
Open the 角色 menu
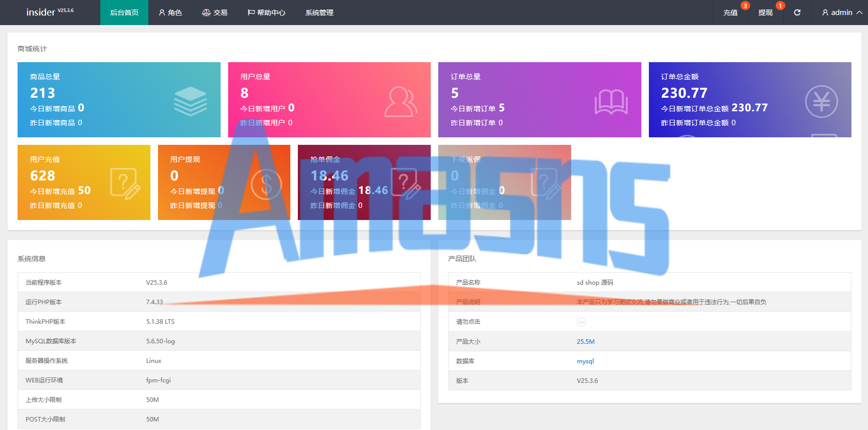click(x=170, y=13)
